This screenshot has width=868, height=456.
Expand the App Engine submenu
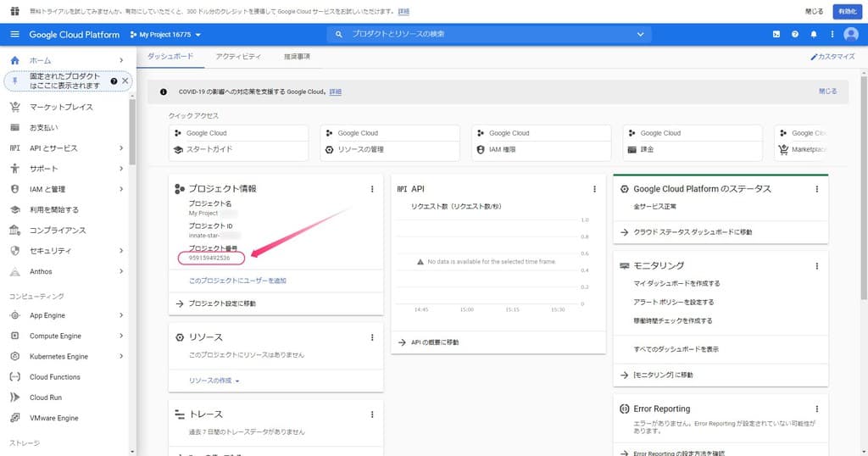(x=121, y=315)
